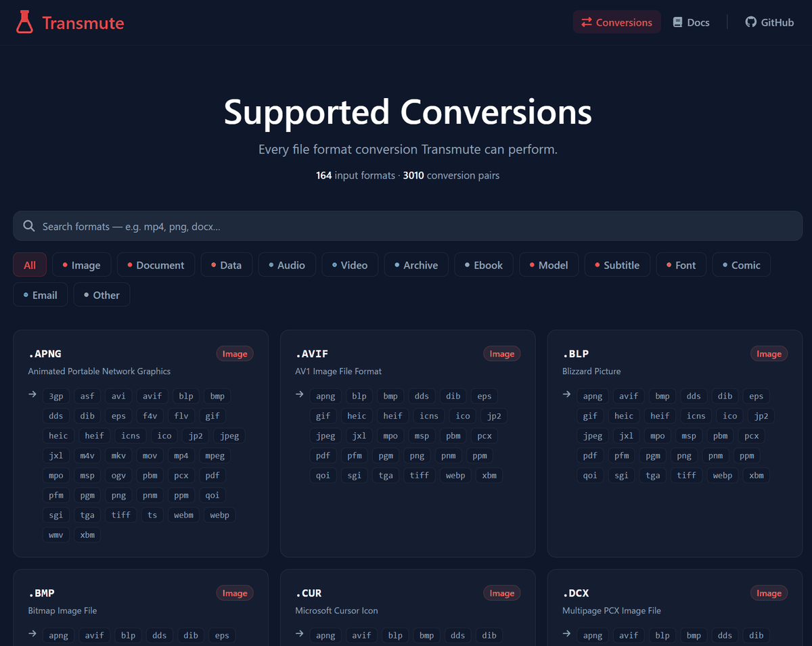Click the .AVIF card title
Screen dimensions: 812x646
pos(312,354)
